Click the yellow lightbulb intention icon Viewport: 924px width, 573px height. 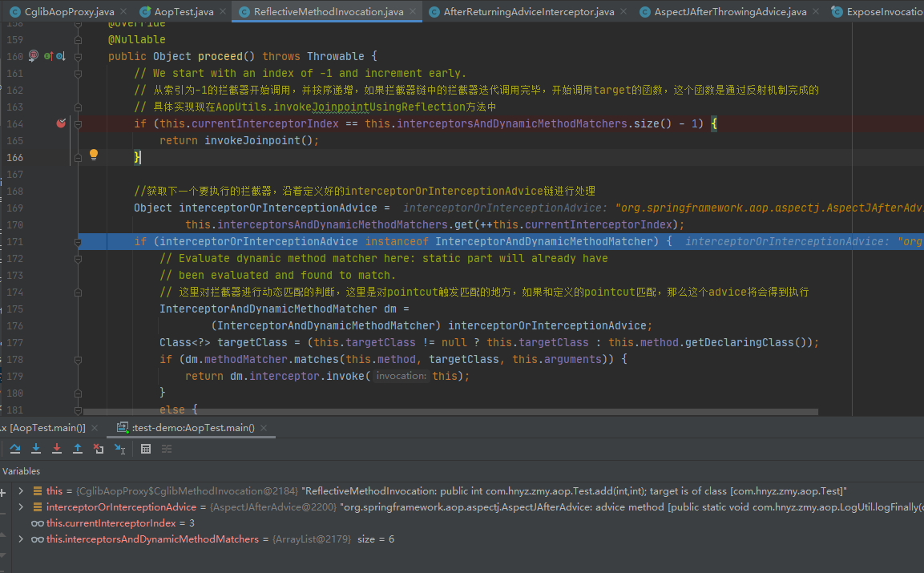click(x=93, y=155)
